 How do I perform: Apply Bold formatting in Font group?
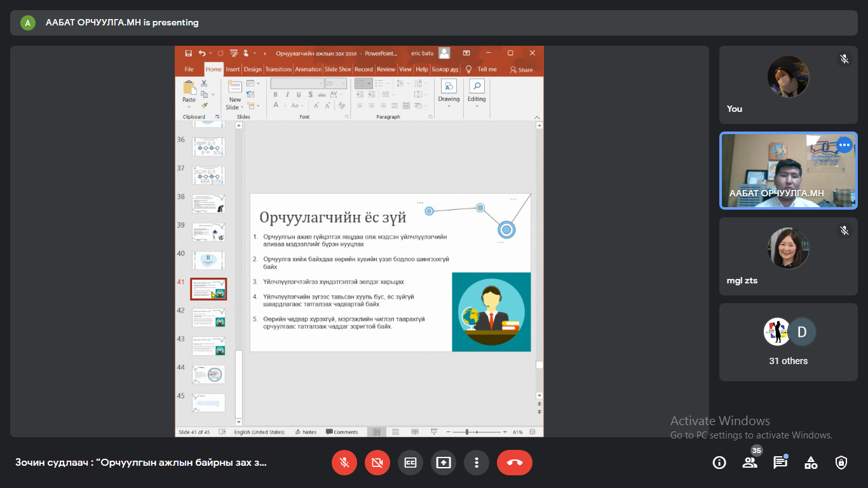point(276,94)
